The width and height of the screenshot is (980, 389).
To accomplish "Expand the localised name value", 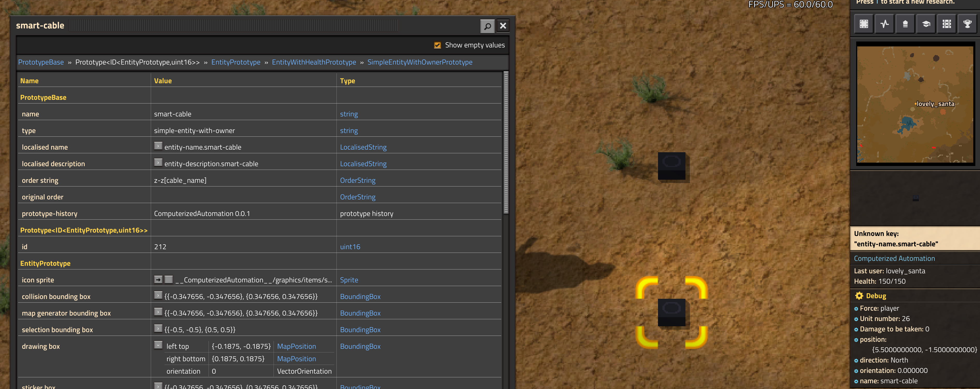I will [x=158, y=146].
